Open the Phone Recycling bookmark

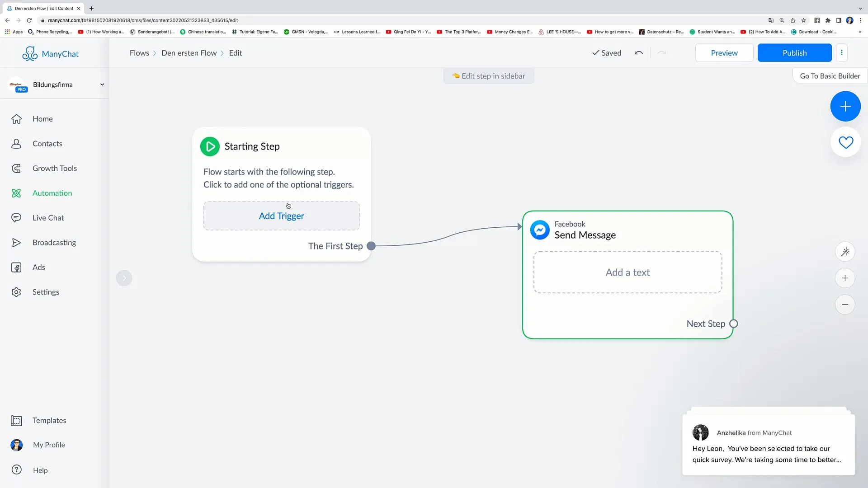[x=50, y=32]
